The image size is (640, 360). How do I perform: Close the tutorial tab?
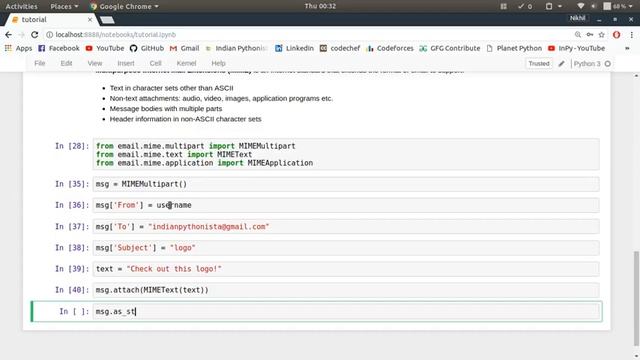tap(90, 20)
